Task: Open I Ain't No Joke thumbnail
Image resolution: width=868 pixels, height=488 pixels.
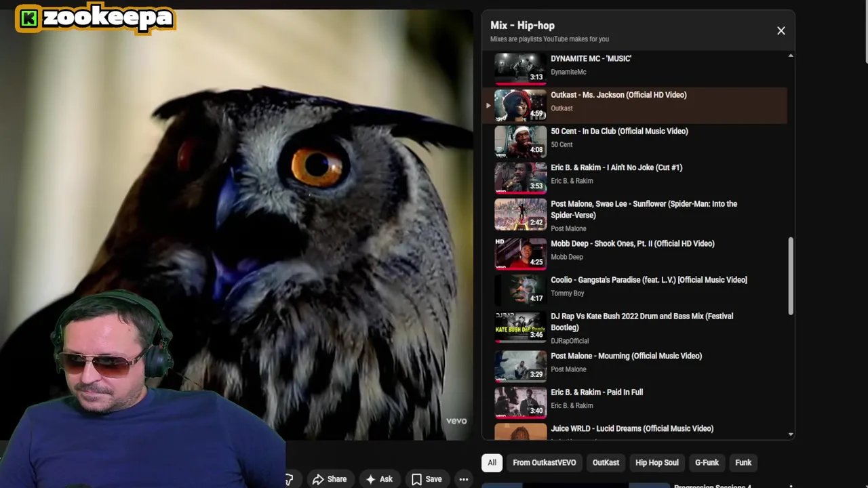Action: pyautogui.click(x=520, y=178)
